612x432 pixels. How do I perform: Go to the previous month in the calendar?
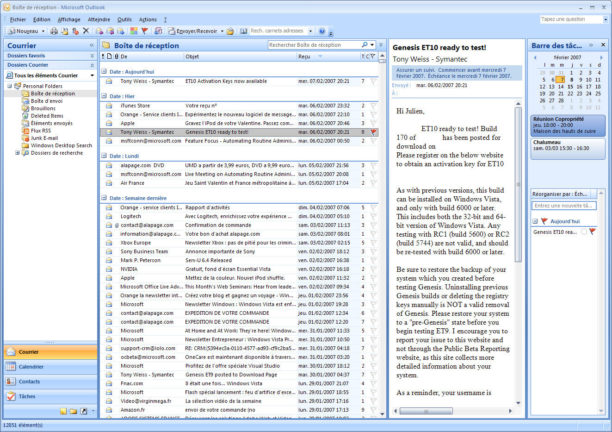point(535,57)
